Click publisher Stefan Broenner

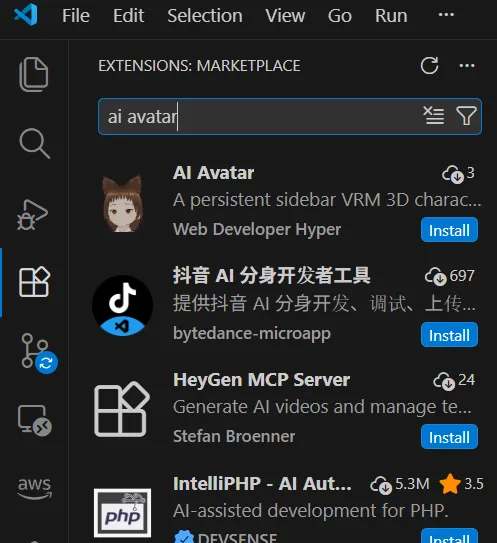(234, 436)
